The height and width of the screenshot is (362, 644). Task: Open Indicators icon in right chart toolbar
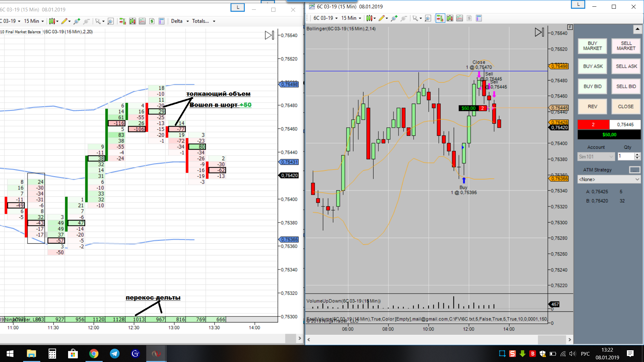460,18
